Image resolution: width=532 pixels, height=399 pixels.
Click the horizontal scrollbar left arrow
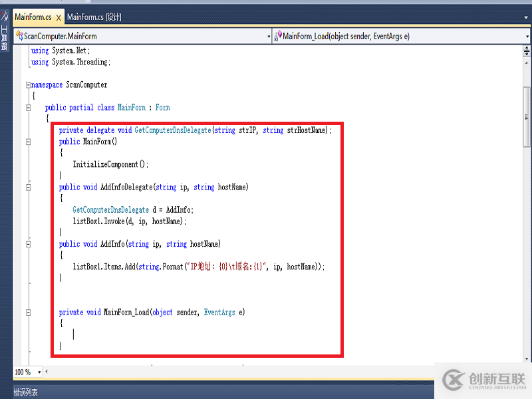[x=47, y=372]
